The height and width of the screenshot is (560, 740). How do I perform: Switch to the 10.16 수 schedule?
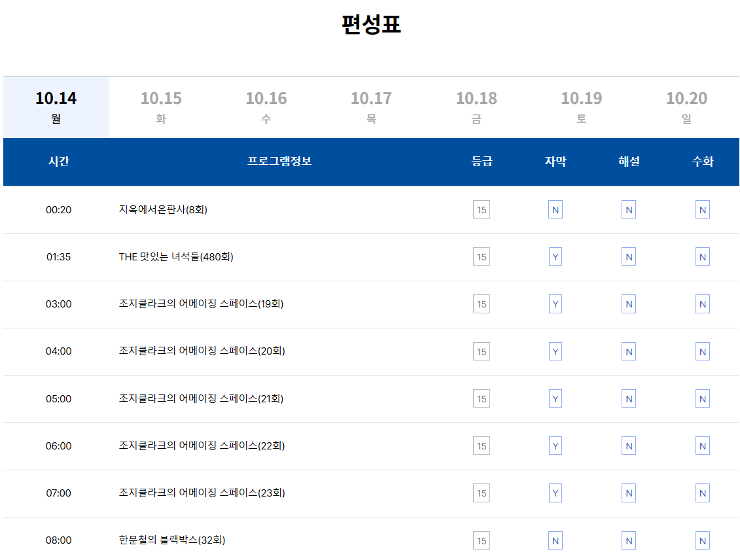pos(265,107)
